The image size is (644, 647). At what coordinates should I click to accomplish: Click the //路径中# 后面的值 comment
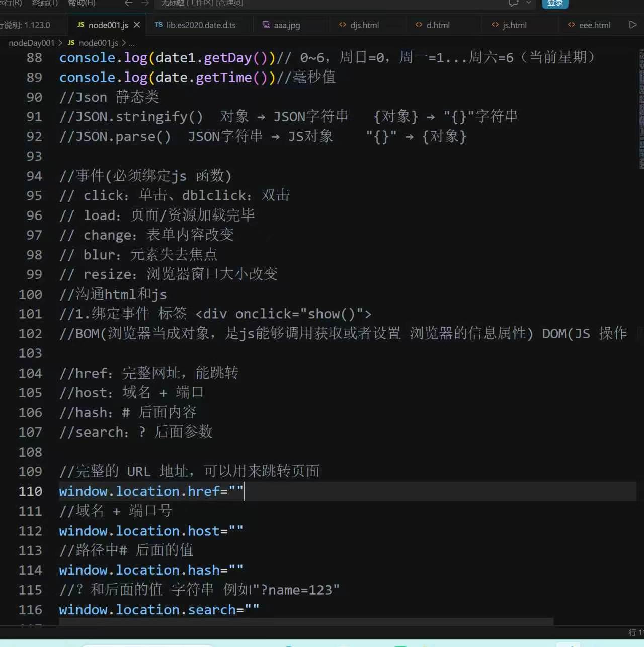126,550
